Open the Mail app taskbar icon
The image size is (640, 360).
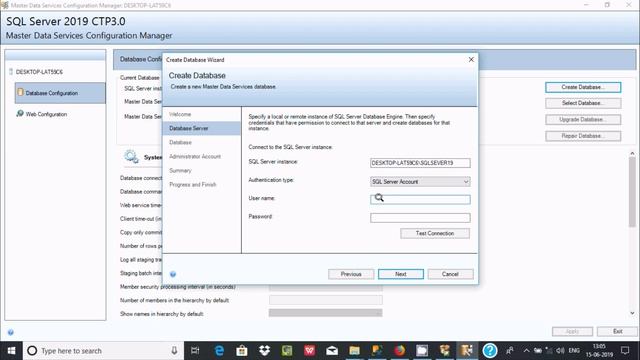(x=332, y=351)
